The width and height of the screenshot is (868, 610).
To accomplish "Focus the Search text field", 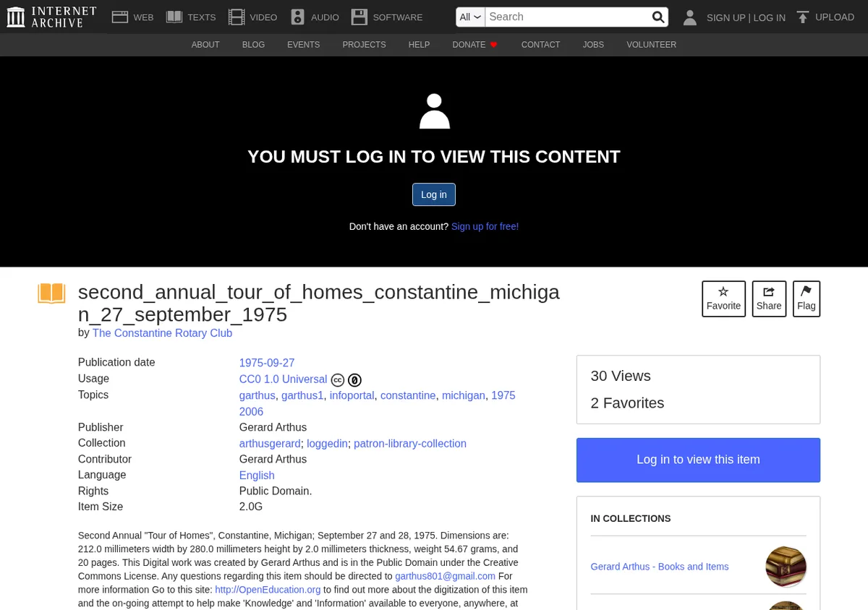I will tap(568, 17).
